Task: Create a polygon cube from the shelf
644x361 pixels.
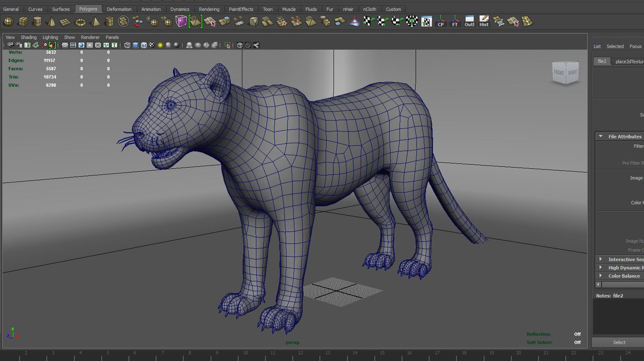Action: tap(23, 22)
